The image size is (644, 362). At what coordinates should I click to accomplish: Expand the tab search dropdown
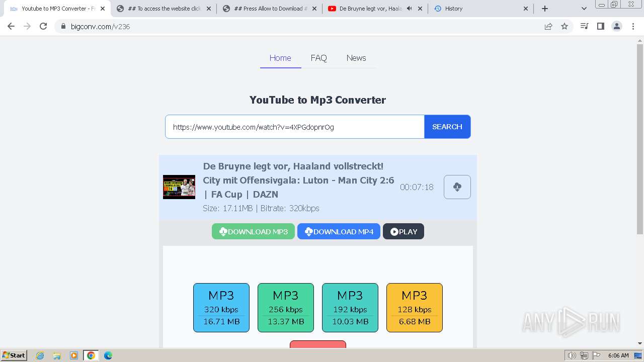click(584, 9)
